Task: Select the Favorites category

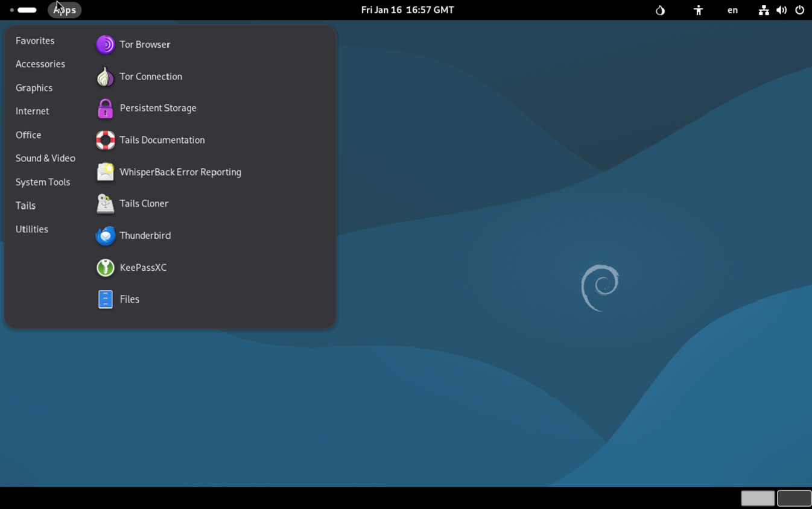Action: tap(35, 40)
